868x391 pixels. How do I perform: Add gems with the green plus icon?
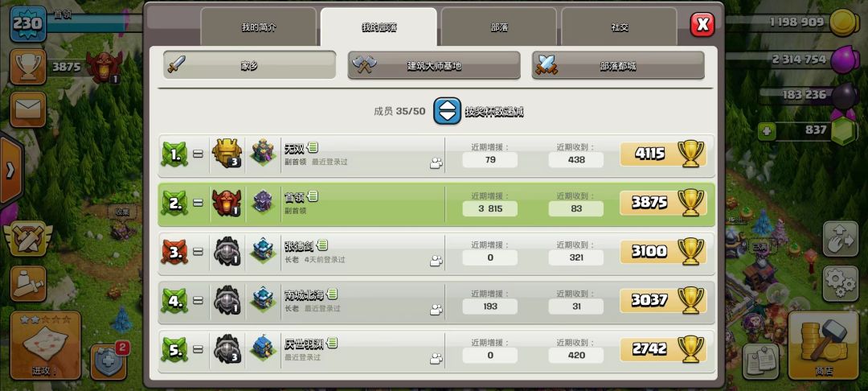pos(767,132)
